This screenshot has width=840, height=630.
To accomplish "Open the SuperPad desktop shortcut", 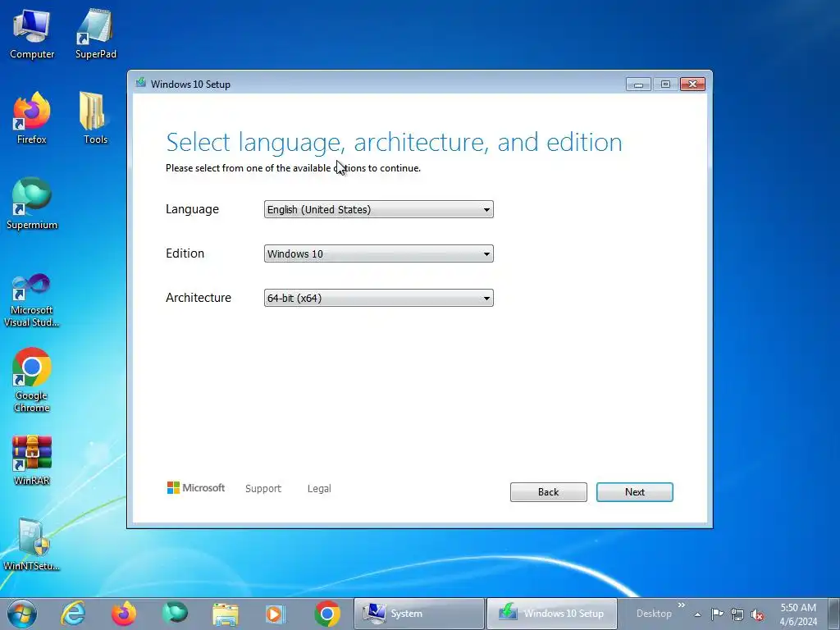I will coord(95,34).
